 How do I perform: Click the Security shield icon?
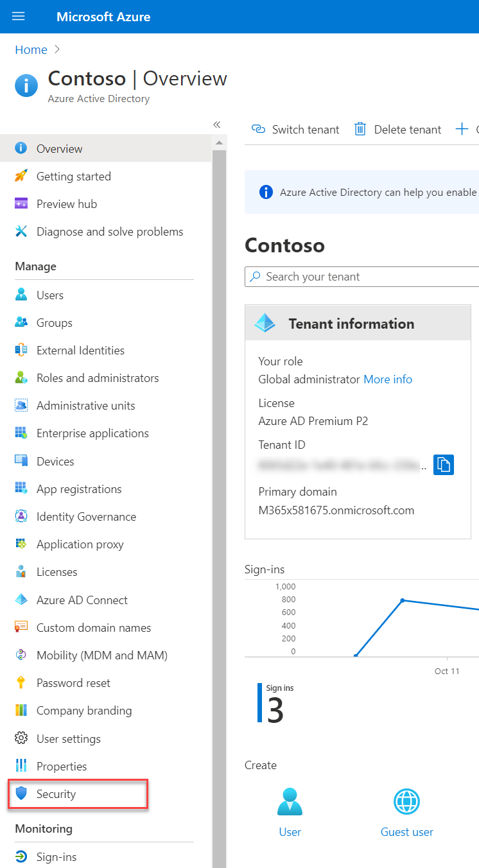(21, 794)
